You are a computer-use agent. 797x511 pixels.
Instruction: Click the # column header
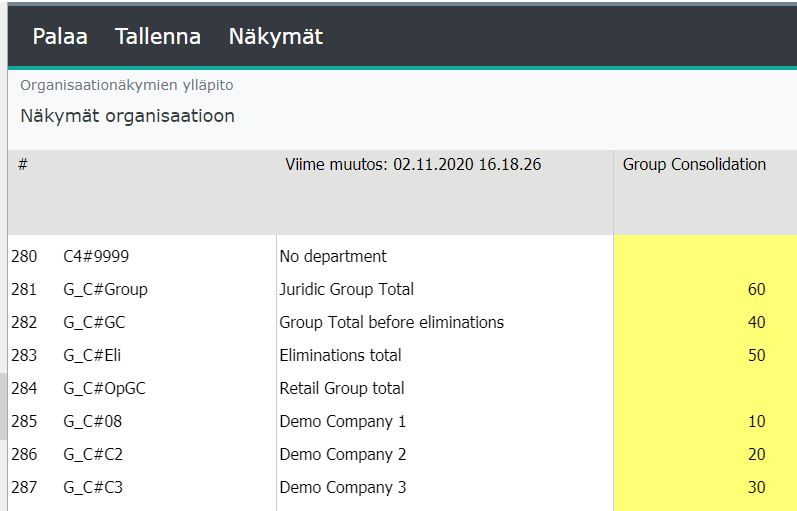coord(22,165)
